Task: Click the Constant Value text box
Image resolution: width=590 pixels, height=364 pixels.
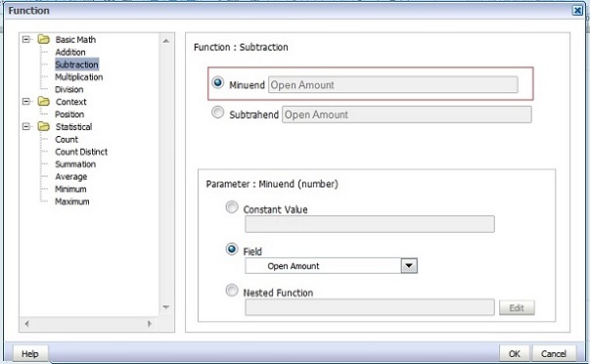Action: point(370,224)
